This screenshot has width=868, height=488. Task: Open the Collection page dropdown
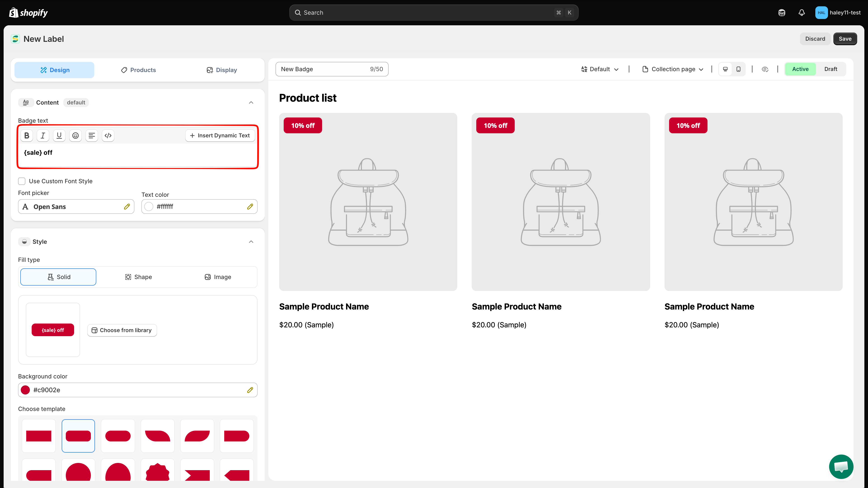pyautogui.click(x=673, y=69)
